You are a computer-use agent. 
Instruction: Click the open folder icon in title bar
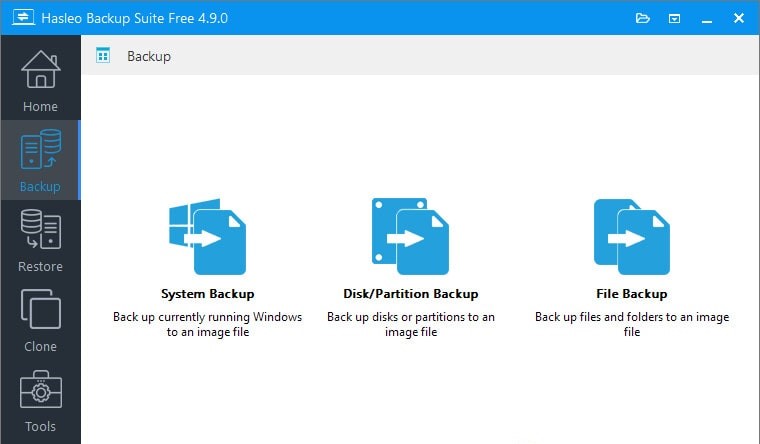click(643, 18)
